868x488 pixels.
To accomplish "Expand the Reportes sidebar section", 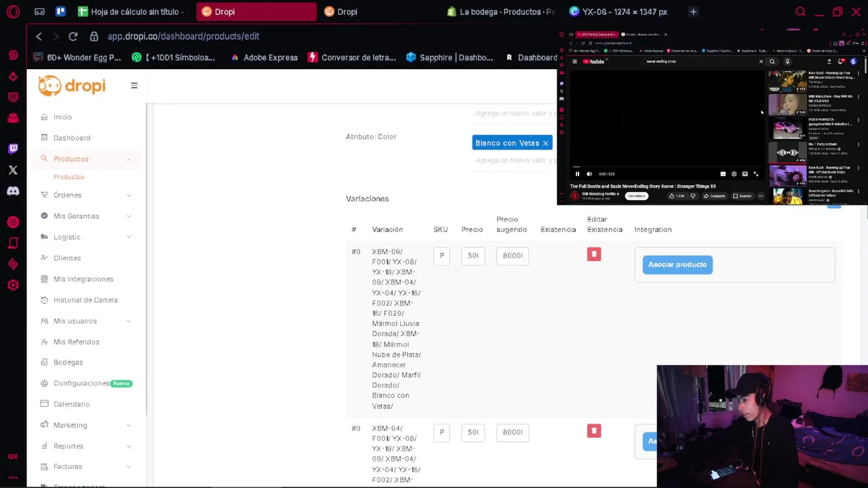I will click(129, 447).
